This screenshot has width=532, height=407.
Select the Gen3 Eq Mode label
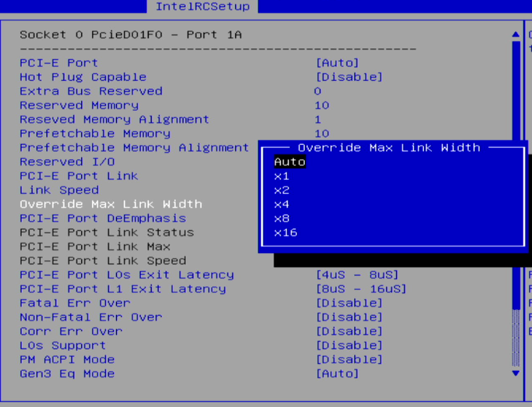(x=67, y=374)
